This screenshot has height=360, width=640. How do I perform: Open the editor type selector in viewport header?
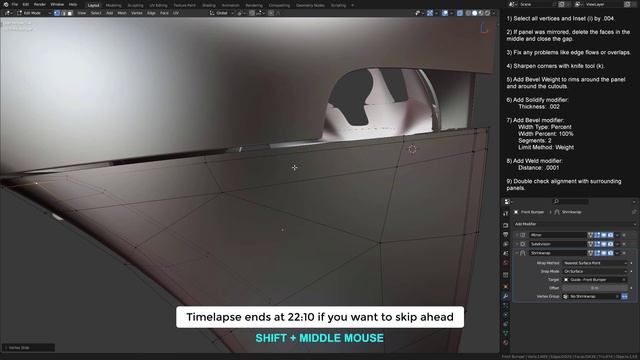pyautogui.click(x=8, y=13)
